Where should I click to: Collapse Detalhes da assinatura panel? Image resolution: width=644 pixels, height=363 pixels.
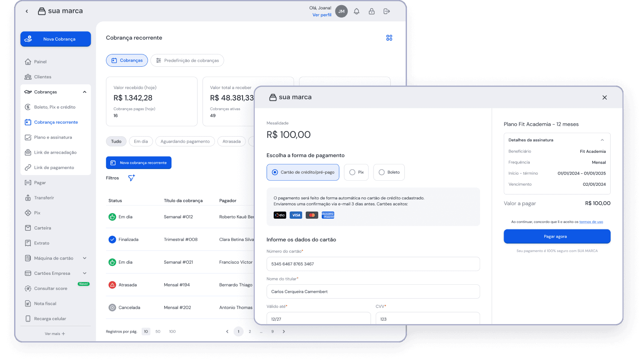point(602,140)
